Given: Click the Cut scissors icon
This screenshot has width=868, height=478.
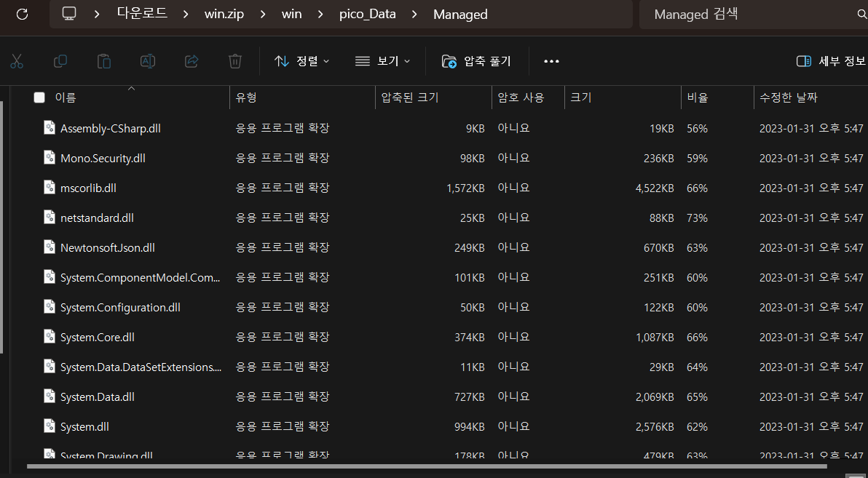Looking at the screenshot, I should (17, 61).
